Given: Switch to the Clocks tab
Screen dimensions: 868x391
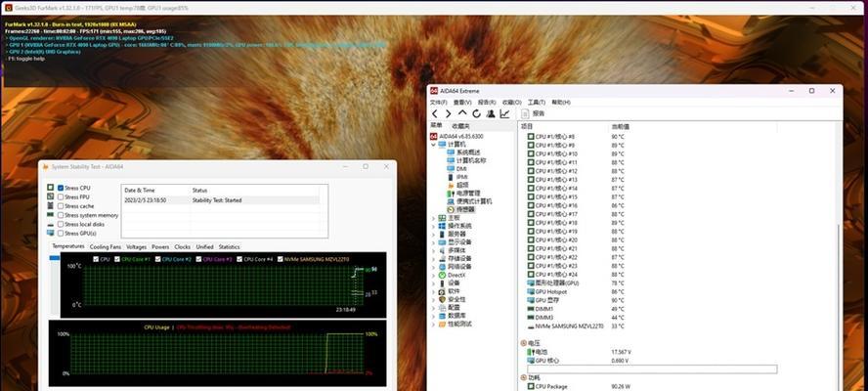Looking at the screenshot, I should 182,247.
